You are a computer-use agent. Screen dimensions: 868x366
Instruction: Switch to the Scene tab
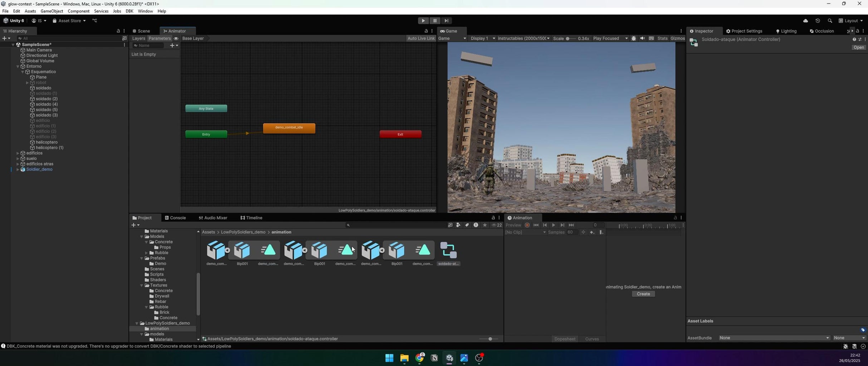point(141,31)
